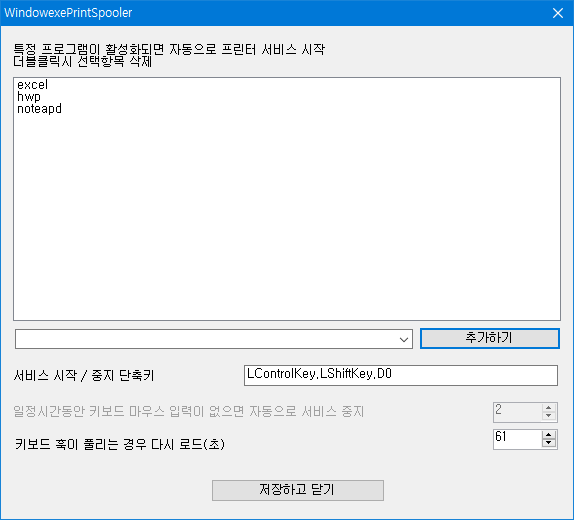Open the program name combo box dropdown arrow
574x520 pixels.
pos(404,339)
